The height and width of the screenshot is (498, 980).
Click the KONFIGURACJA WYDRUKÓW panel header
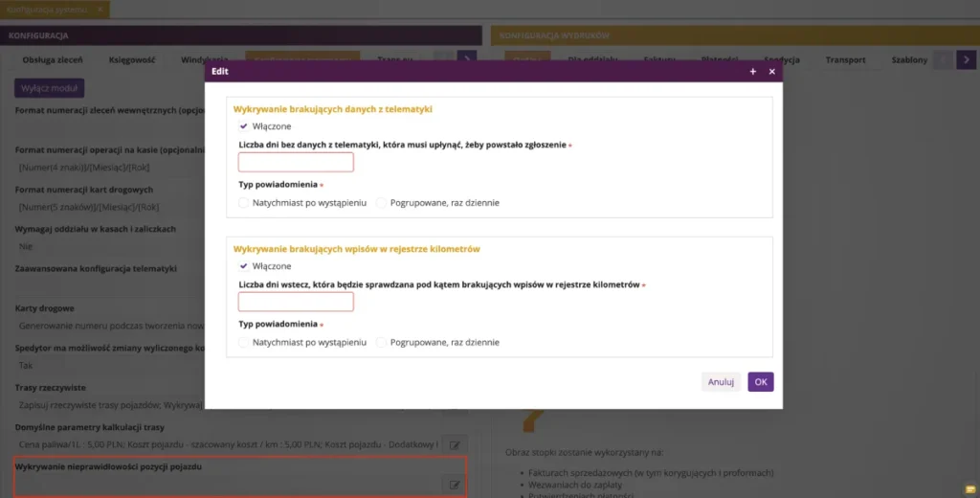point(735,35)
